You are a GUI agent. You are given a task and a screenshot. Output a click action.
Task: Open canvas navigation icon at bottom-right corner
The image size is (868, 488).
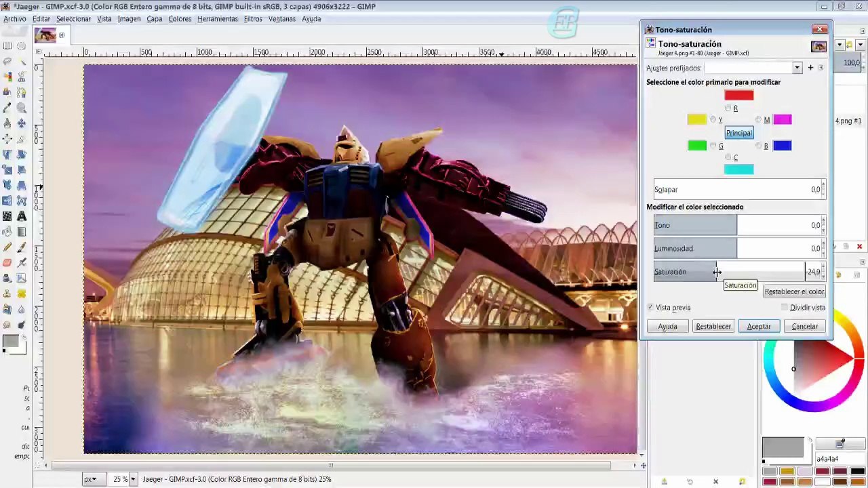click(643, 466)
